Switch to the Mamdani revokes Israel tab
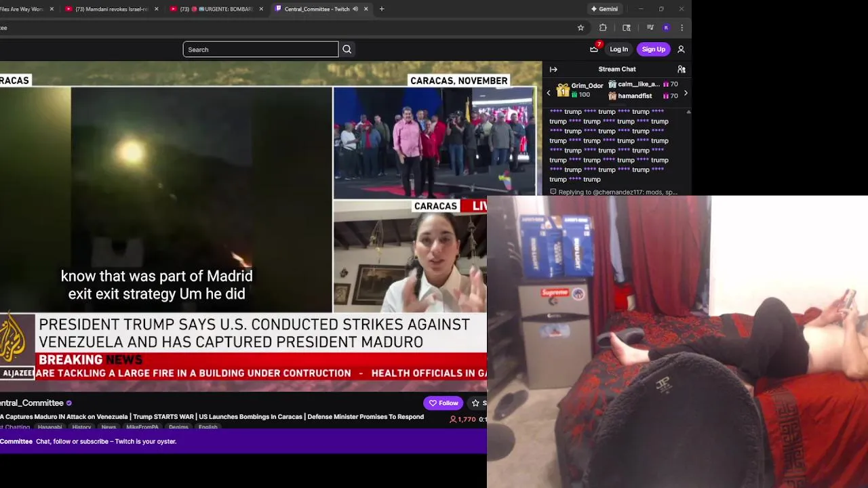Screen dimensions: 868x488 111,9
